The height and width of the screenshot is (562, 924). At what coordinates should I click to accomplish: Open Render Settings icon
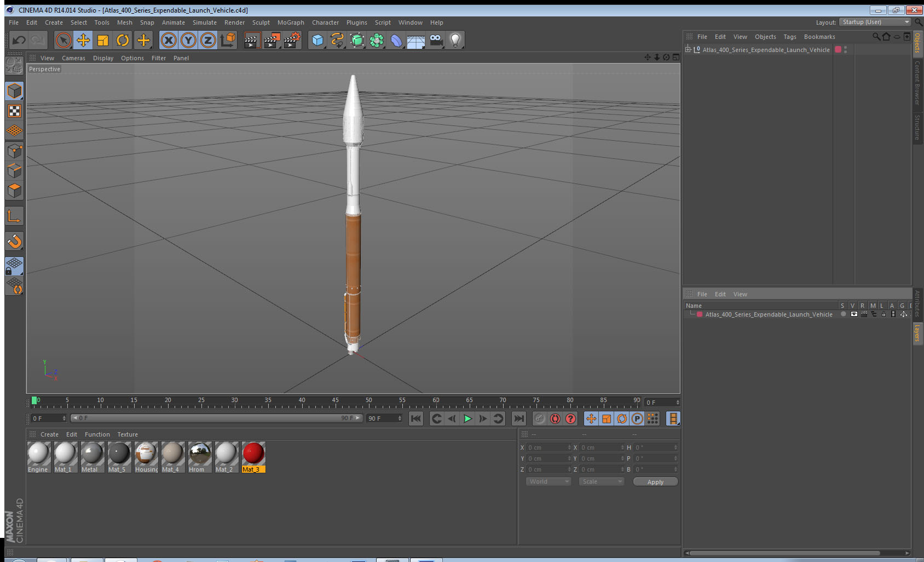[x=292, y=40]
